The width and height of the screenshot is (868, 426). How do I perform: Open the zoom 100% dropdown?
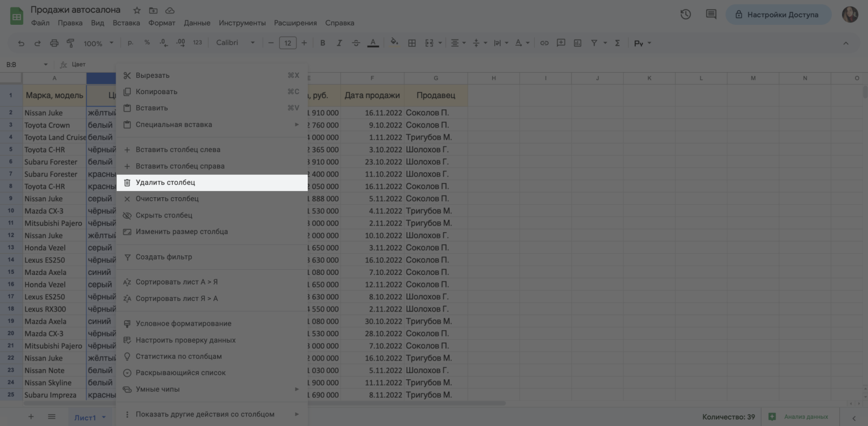pos(98,43)
